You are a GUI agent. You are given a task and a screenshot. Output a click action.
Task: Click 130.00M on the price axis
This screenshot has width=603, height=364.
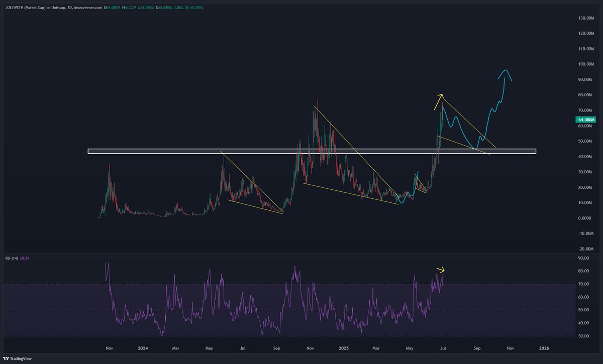(586, 18)
